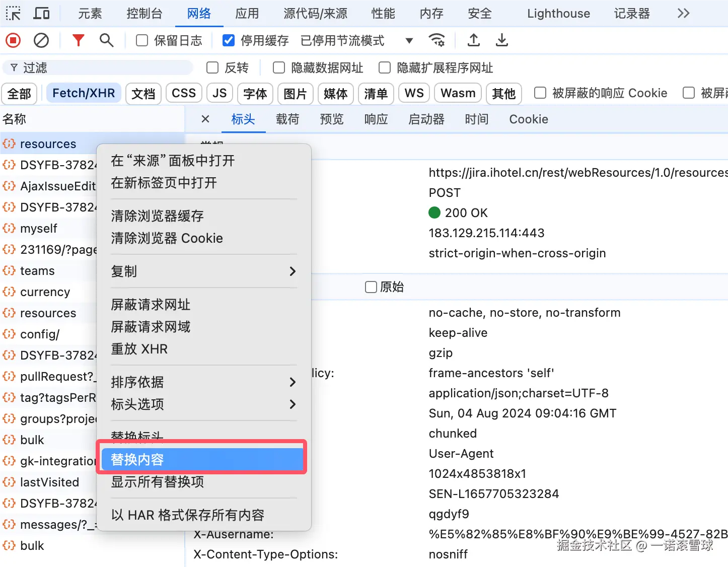This screenshot has width=728, height=567.
Task: Import a HAR file via upload icon
Action: (473, 40)
